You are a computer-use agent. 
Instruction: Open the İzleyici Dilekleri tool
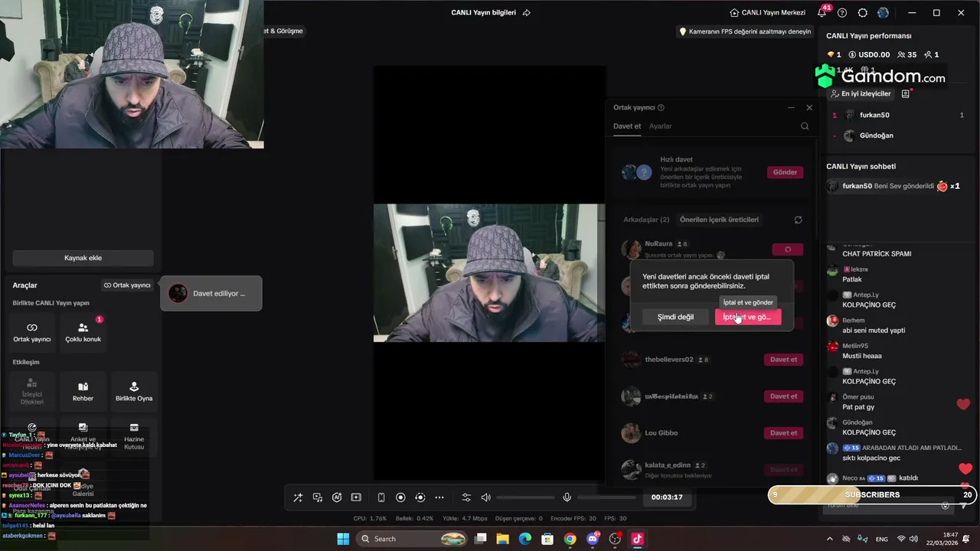[32, 392]
